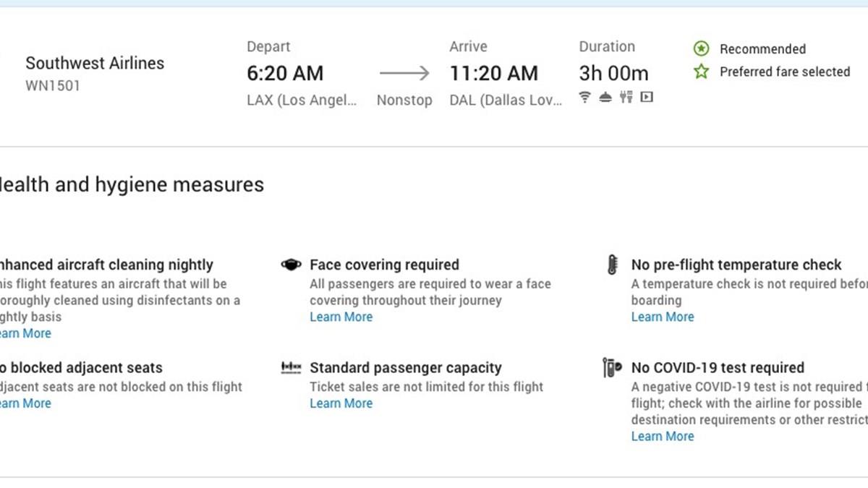The height and width of the screenshot is (488, 868).
Task: Click the face mask icon
Action: (291, 265)
